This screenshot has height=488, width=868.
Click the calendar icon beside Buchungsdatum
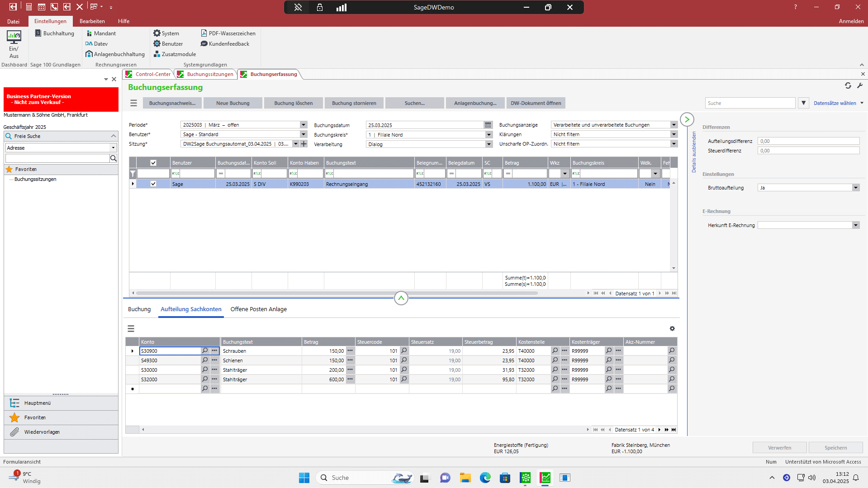(x=488, y=125)
